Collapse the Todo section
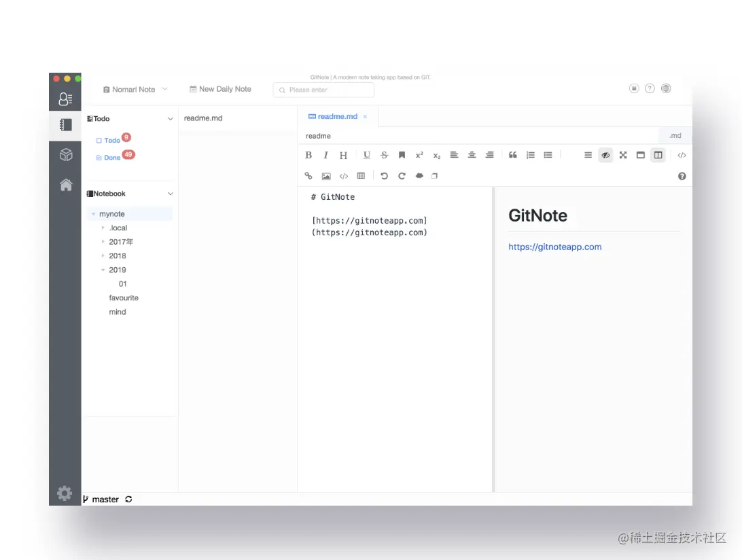The height and width of the screenshot is (560, 742). coord(171,119)
